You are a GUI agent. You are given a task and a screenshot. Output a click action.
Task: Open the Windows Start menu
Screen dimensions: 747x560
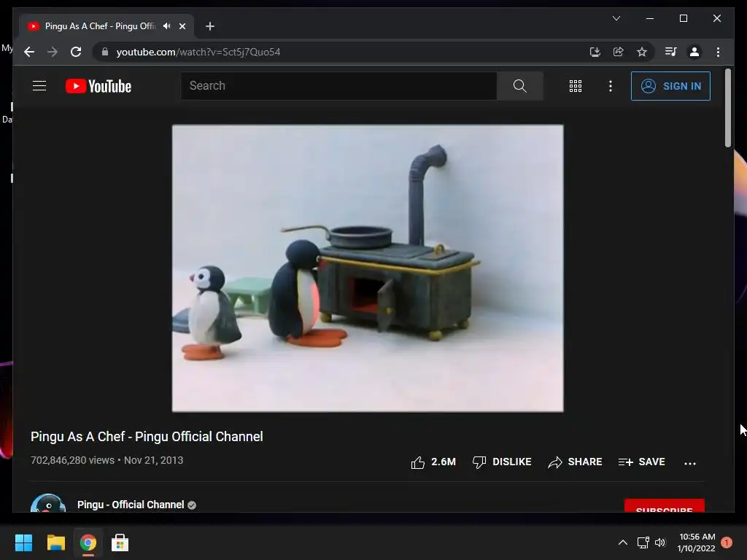pos(23,542)
